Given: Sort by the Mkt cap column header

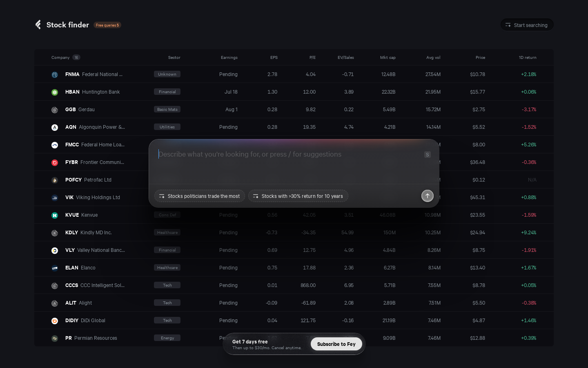Looking at the screenshot, I should tap(388, 58).
